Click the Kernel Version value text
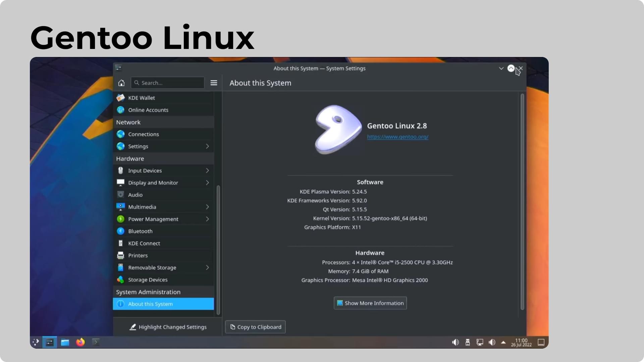The width and height of the screenshot is (644, 362). coord(389,218)
